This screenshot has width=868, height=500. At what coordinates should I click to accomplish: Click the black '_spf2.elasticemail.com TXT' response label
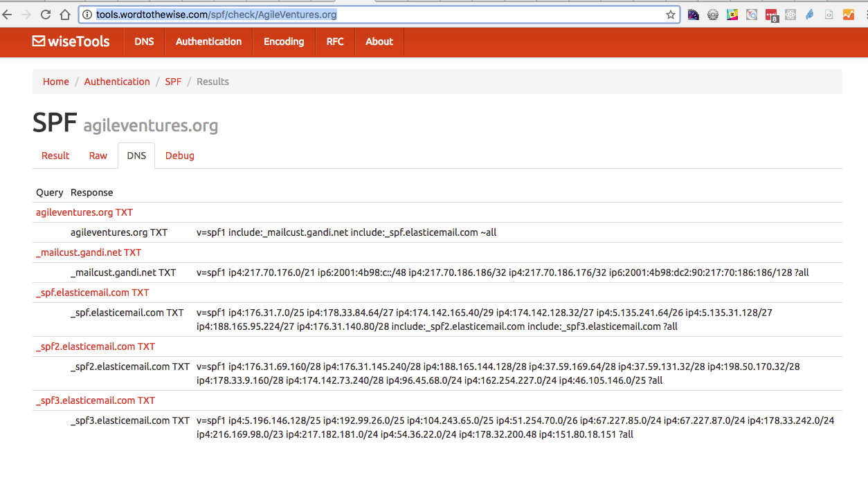tap(130, 367)
